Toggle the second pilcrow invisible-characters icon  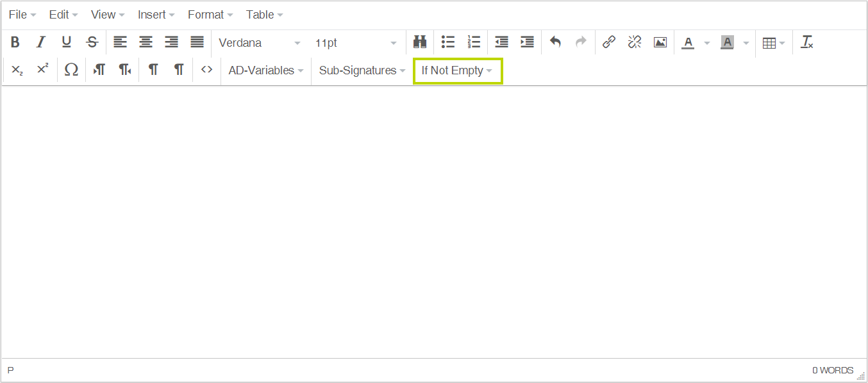179,70
